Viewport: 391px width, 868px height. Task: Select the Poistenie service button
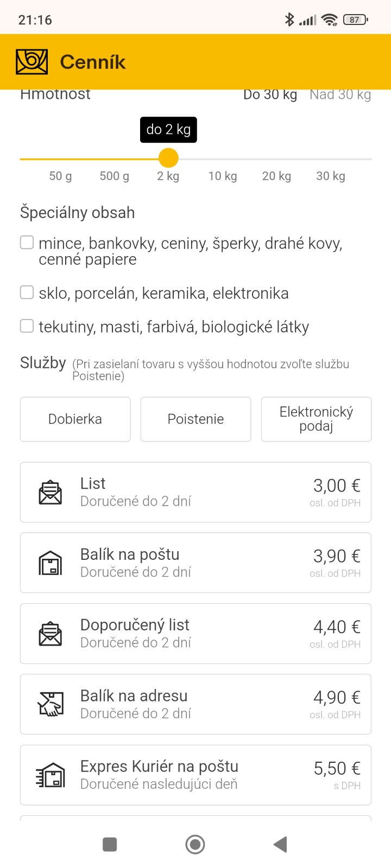point(195,419)
